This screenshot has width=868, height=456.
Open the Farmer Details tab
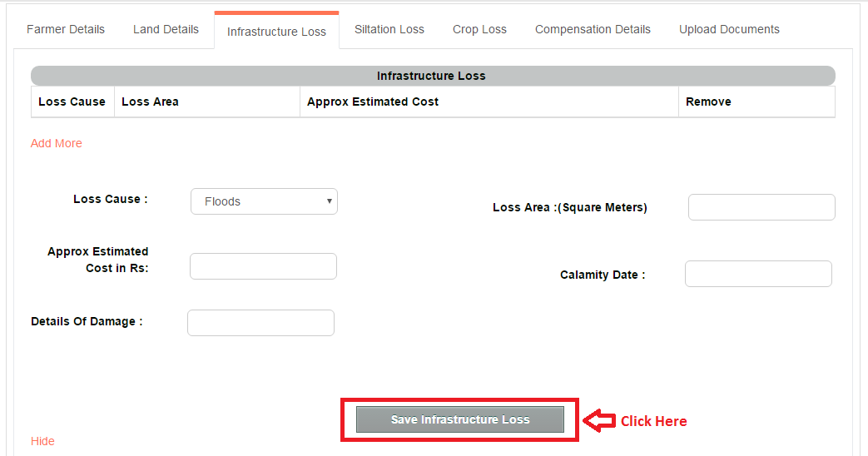[x=65, y=29]
